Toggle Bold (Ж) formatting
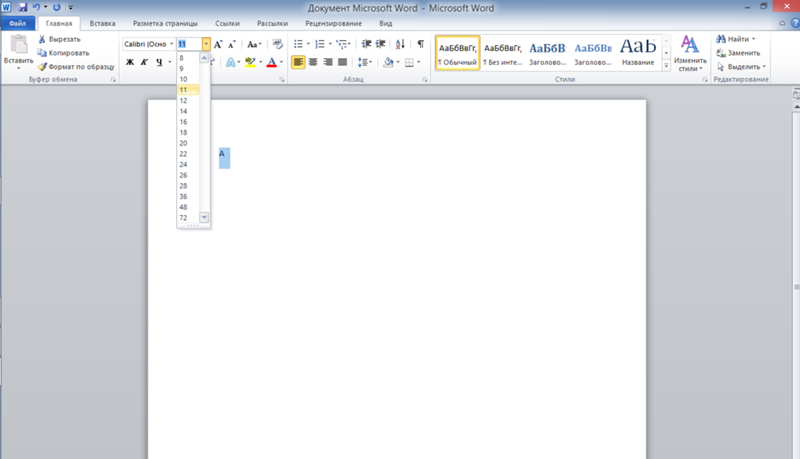The image size is (800, 459). coord(130,62)
